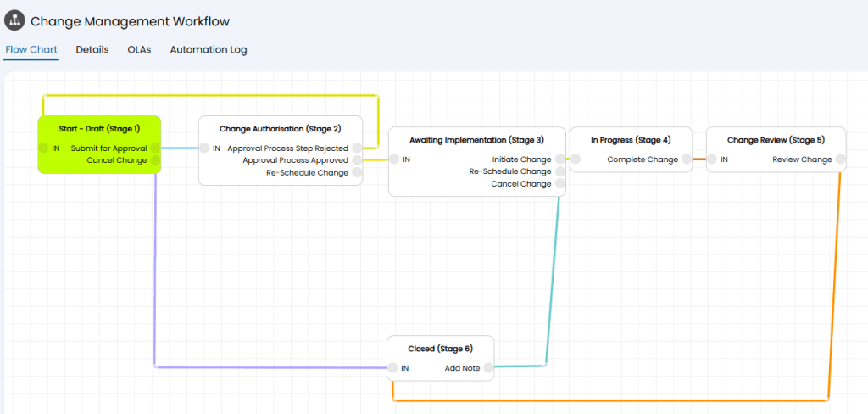Viewport: 868px width, 414px height.
Task: Click the Add Note port on Closed
Action: pyautogui.click(x=488, y=368)
